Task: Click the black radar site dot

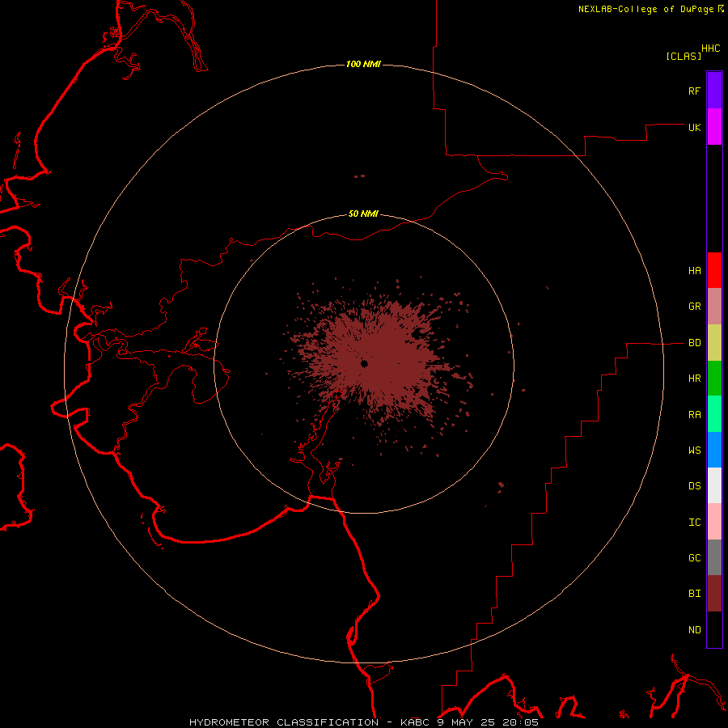Action: pyautogui.click(x=365, y=363)
